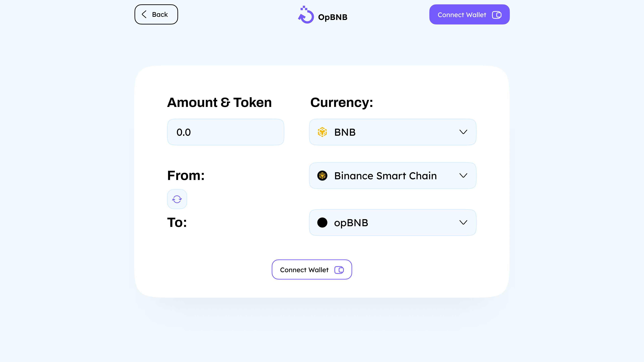Open the Binance Smart Chain dropdown chevron
644x362 pixels.
[x=463, y=176]
